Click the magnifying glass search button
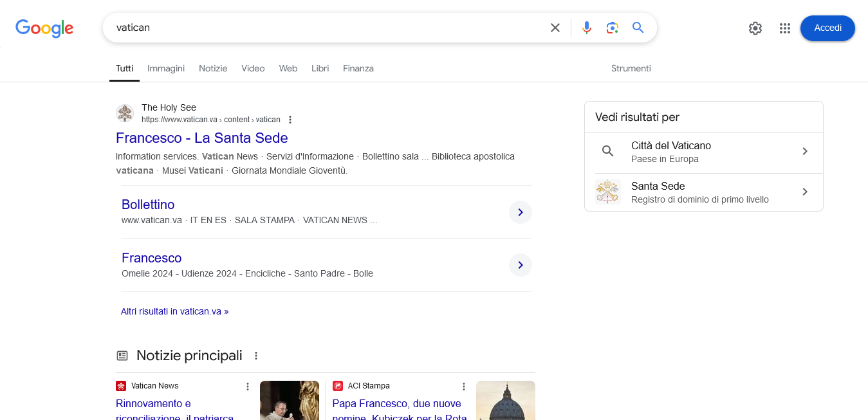 click(x=638, y=28)
